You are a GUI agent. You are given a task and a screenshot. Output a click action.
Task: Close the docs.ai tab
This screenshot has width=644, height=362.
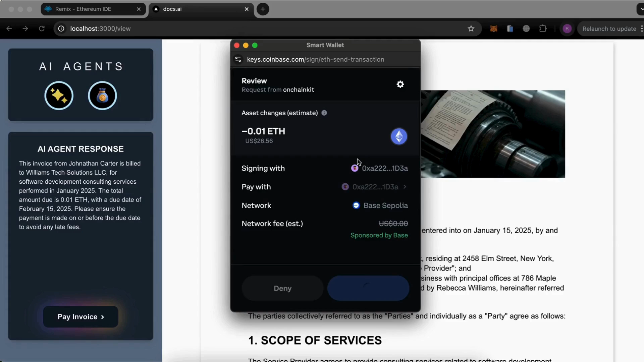(247, 9)
